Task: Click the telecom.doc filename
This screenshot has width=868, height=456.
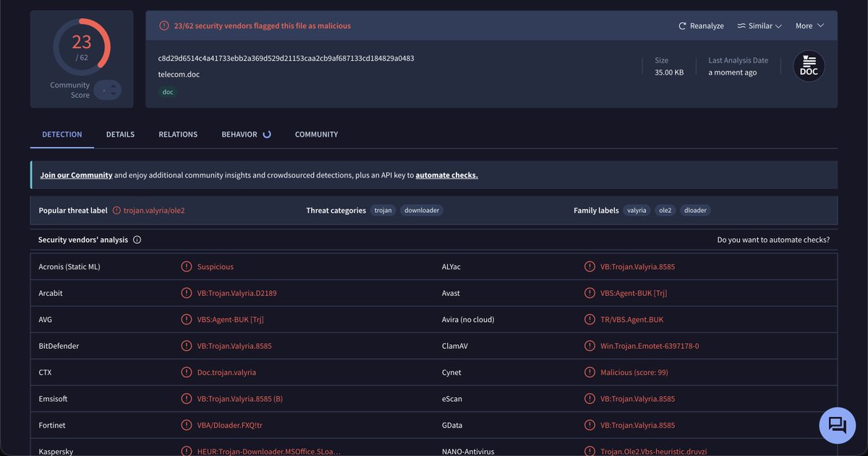Action: tap(179, 75)
